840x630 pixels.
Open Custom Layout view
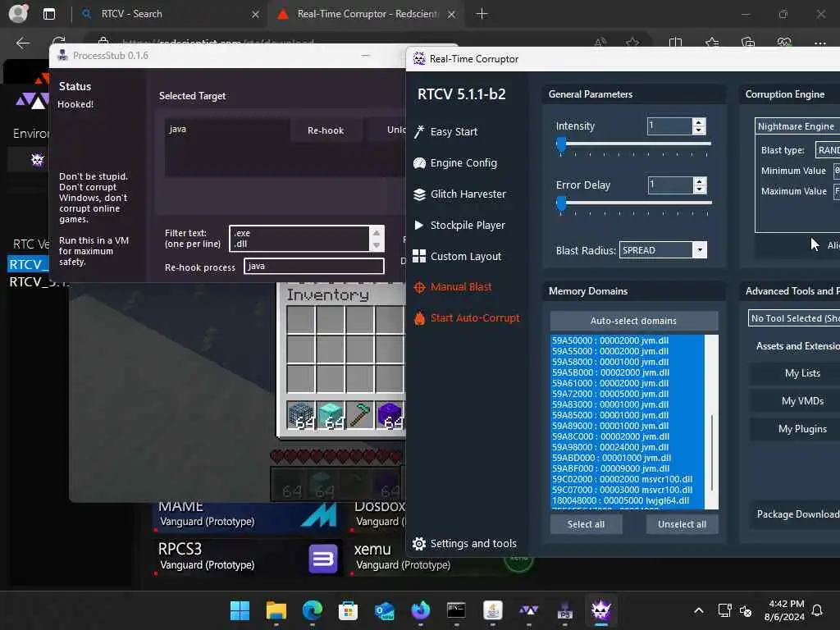[x=457, y=256]
